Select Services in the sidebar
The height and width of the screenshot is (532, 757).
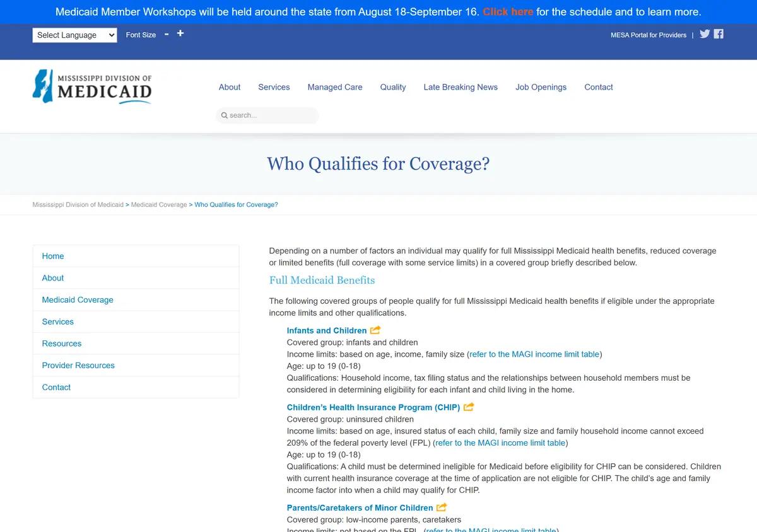pos(136,321)
